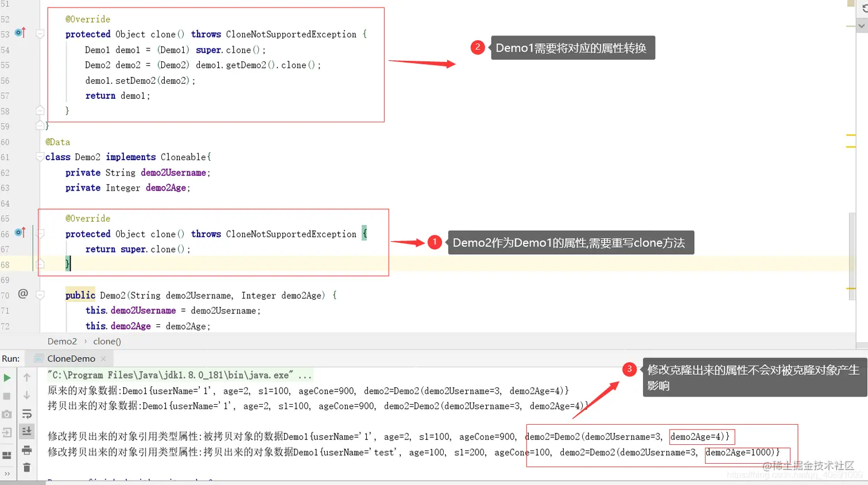Collapse class Demo2 fold on line 61
868x485 pixels.
[40, 156]
